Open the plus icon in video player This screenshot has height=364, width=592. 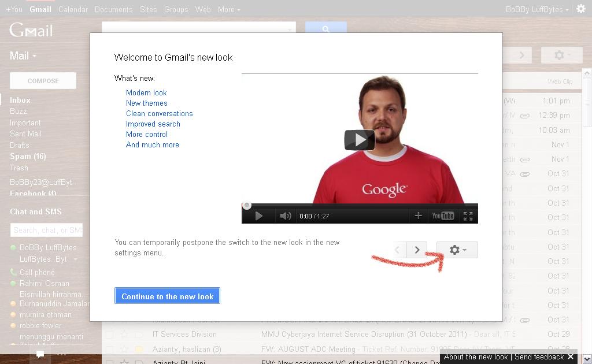click(418, 216)
